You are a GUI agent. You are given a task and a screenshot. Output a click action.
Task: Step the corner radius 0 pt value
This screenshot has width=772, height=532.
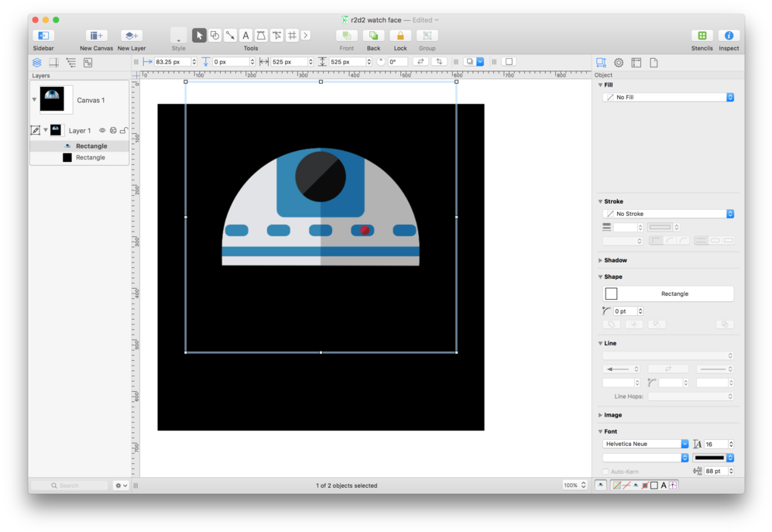[x=640, y=311]
